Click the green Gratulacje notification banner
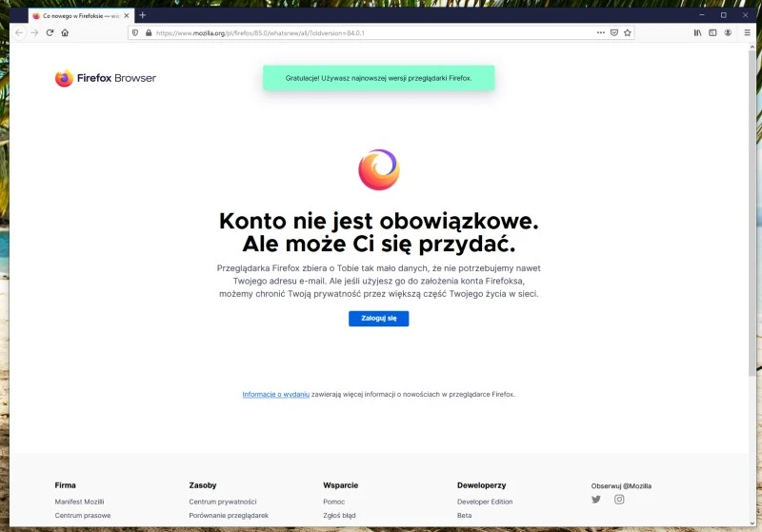 (x=378, y=78)
